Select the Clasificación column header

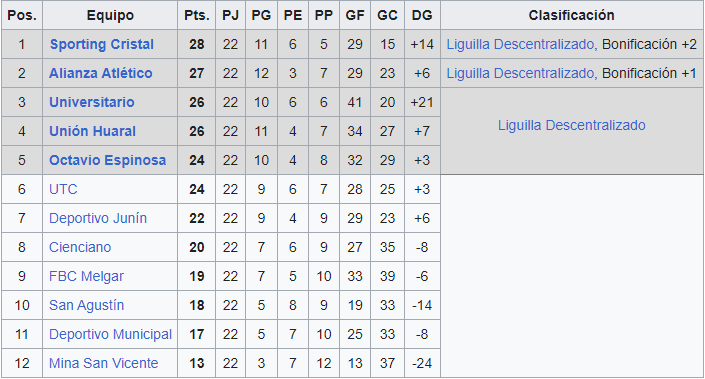571,15
